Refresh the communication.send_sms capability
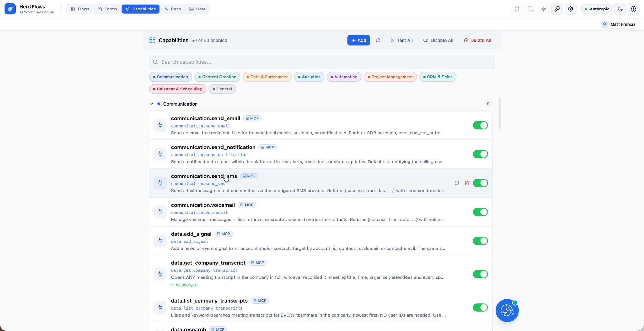644x331 pixels. pos(457,183)
